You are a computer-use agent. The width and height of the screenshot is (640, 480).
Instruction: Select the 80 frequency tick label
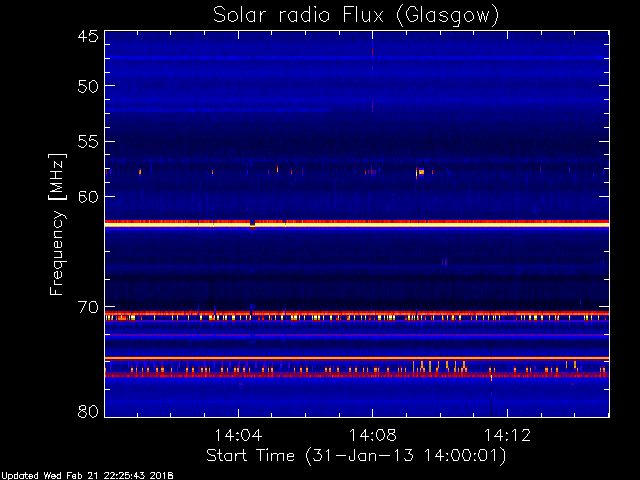[88, 411]
